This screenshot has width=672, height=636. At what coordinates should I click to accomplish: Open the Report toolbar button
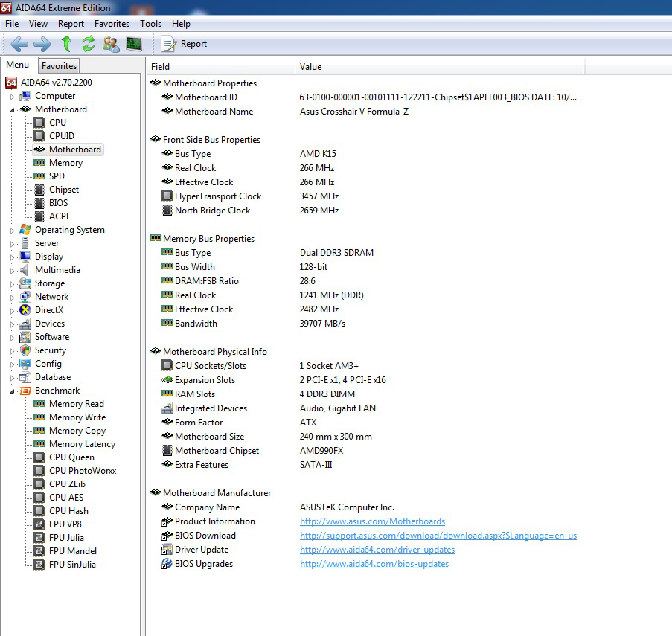[185, 44]
